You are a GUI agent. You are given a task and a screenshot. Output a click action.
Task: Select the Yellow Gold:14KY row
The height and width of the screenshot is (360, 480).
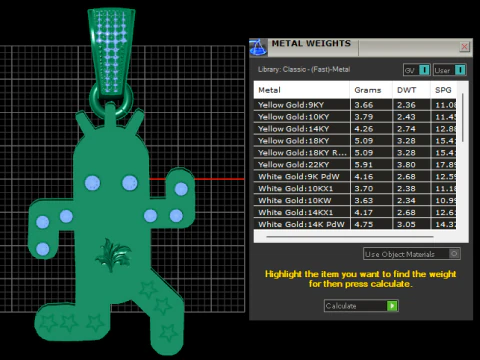355,129
